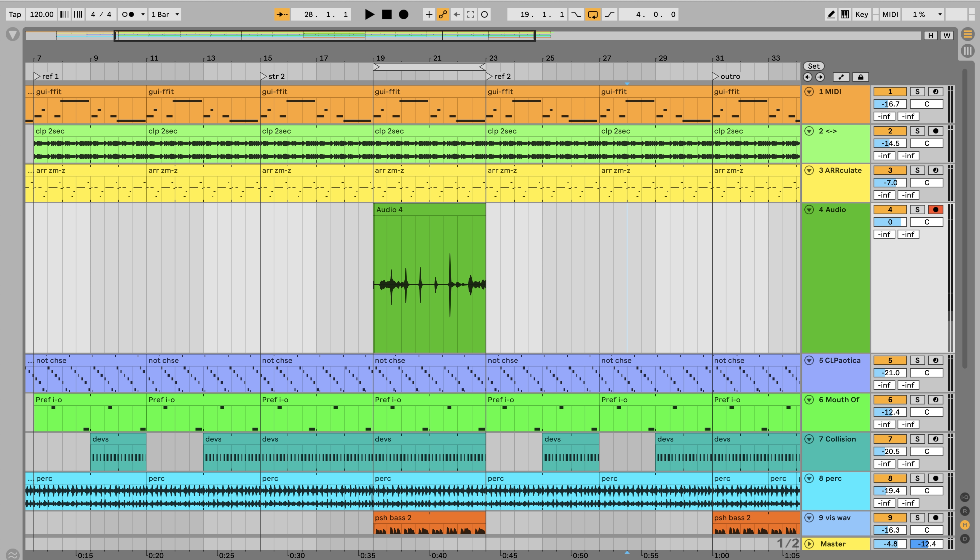Screen dimensions: 980x560
Task: Toggle Draw Mode pencil icon
Action: (831, 15)
